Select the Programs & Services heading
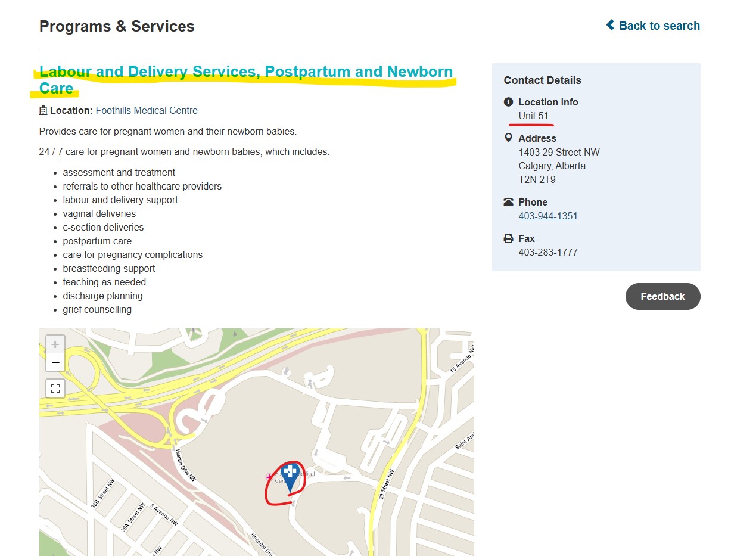 [116, 26]
